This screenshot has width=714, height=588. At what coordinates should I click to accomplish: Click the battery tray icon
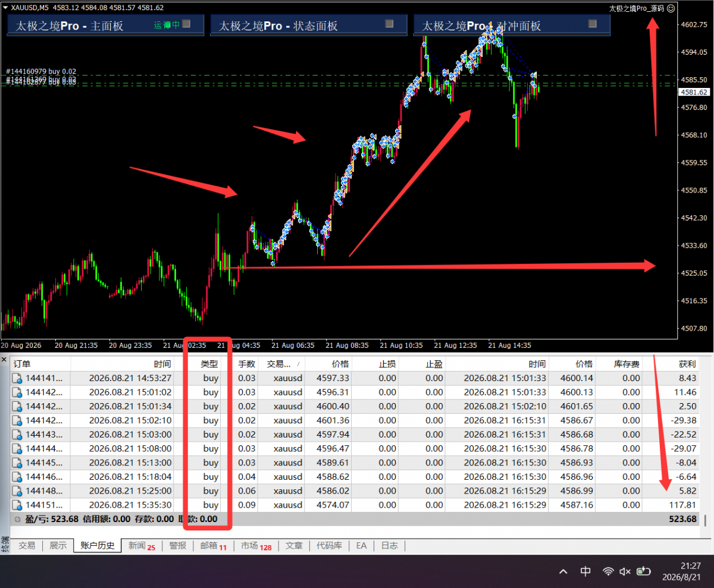click(643, 571)
